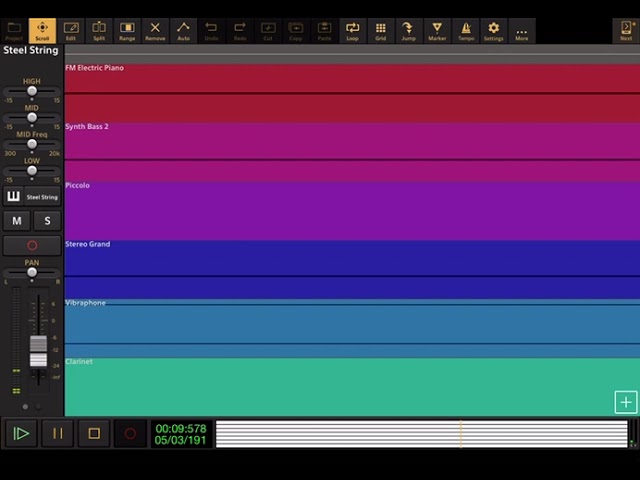Viewport: 640px width, 480px height.
Task: Click the Pause transport button
Action: point(58,433)
